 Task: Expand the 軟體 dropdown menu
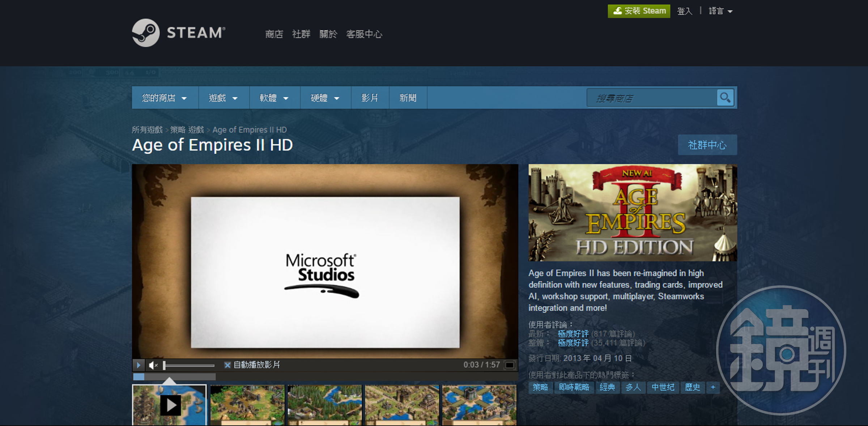tap(275, 98)
